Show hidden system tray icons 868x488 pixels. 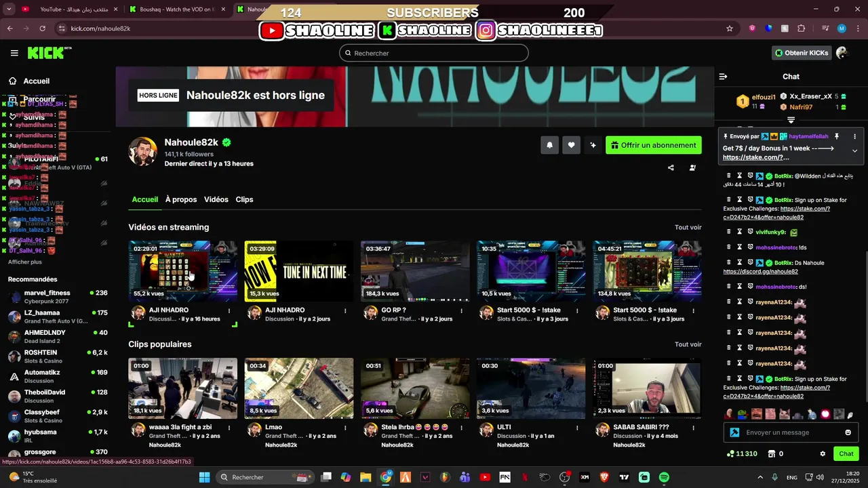759,477
